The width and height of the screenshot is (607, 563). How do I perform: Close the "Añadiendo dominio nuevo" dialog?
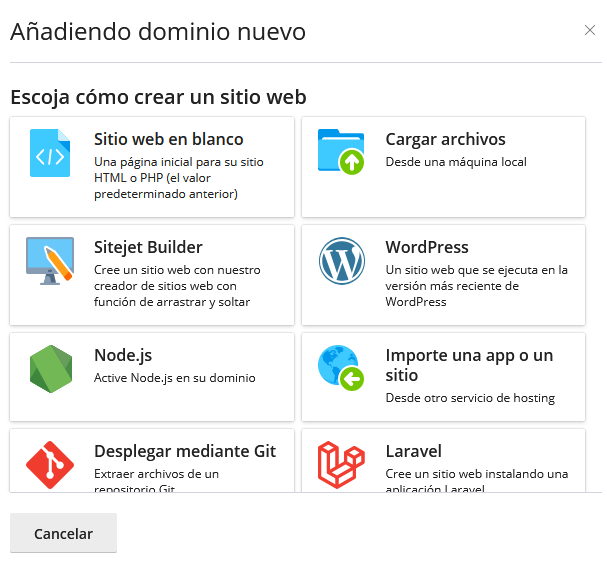(x=590, y=31)
